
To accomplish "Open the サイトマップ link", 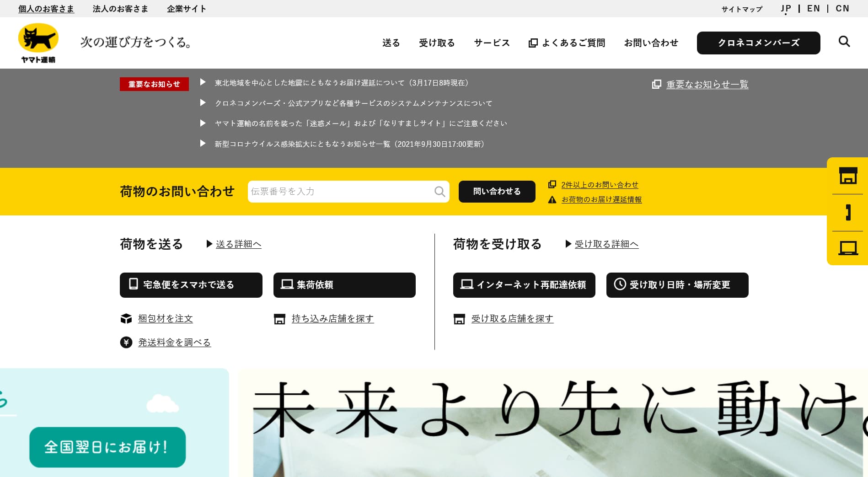I will [x=742, y=9].
